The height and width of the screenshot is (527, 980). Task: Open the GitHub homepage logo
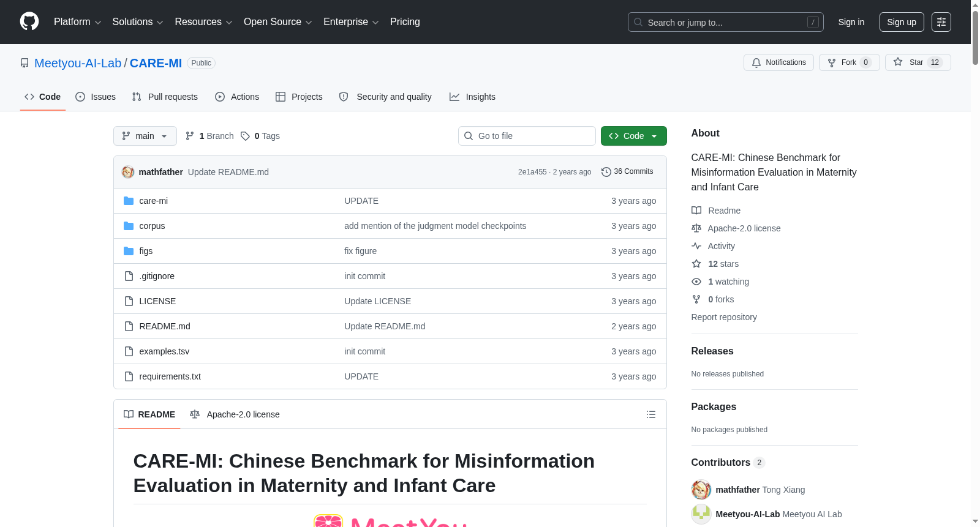click(x=29, y=22)
